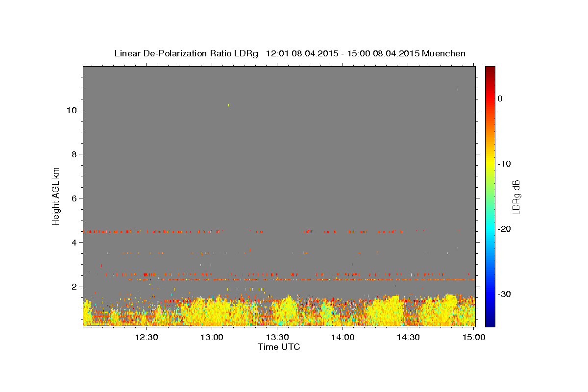
Task: Click the '12:30' time tick label
Action: click(x=147, y=337)
